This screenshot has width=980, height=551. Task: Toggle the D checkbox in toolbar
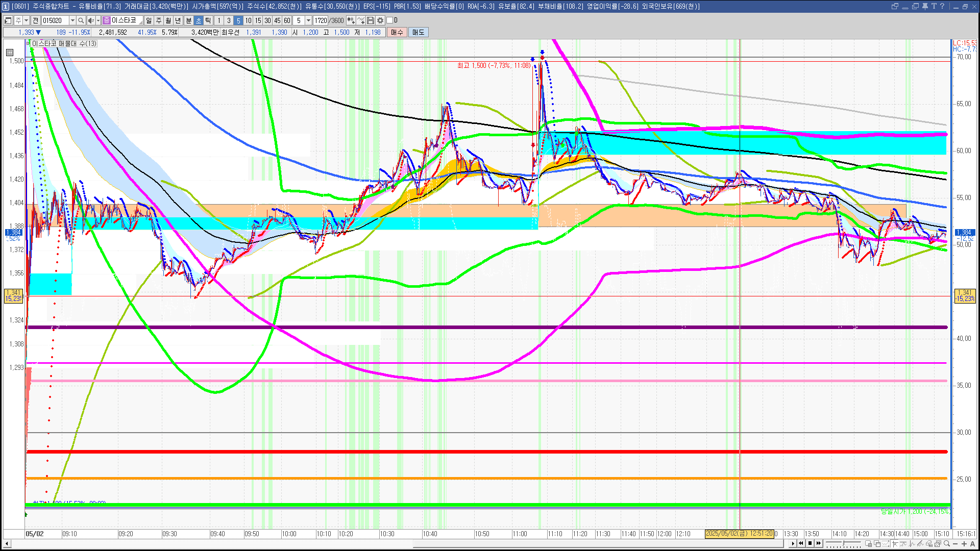390,20
